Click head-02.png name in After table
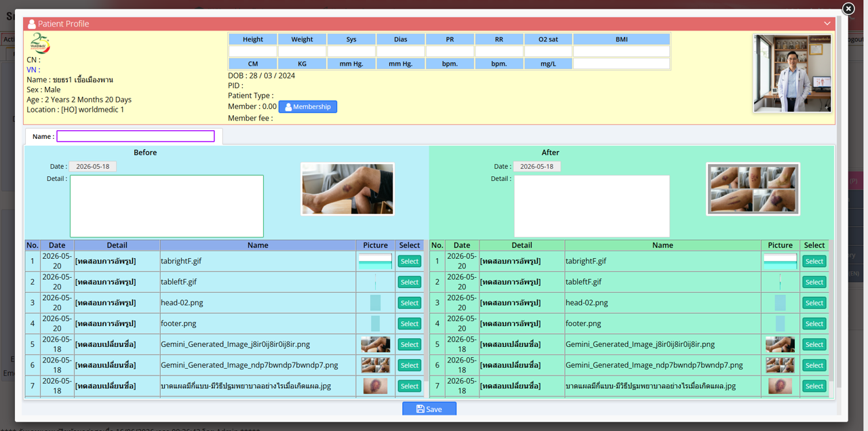Image resolution: width=868 pixels, height=431 pixels. click(x=587, y=303)
